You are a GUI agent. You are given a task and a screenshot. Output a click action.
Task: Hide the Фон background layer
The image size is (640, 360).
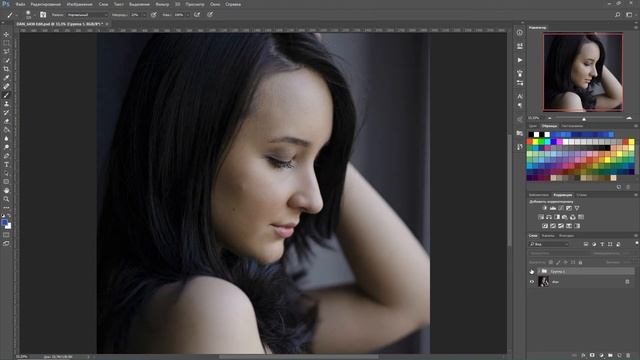(532, 282)
